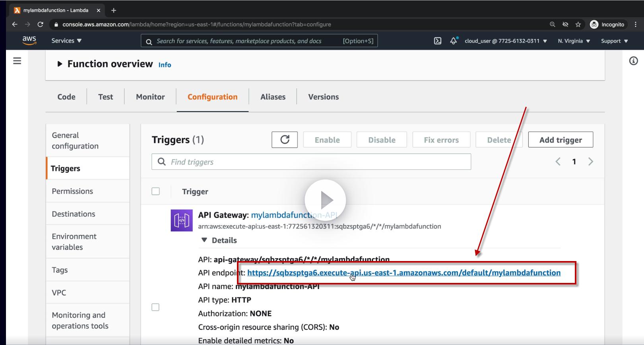
Task: Select the Configuration tab
Action: [x=213, y=97]
